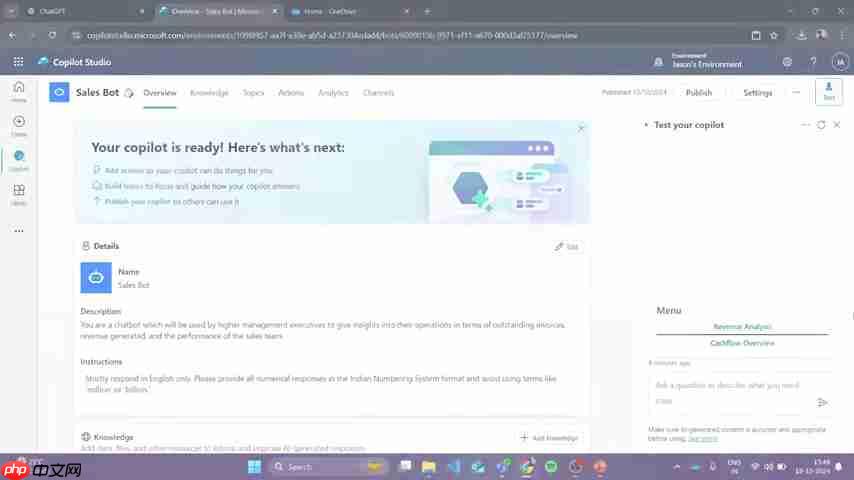Switch to the Channels tab
The height and width of the screenshot is (480, 854).
coord(379,93)
